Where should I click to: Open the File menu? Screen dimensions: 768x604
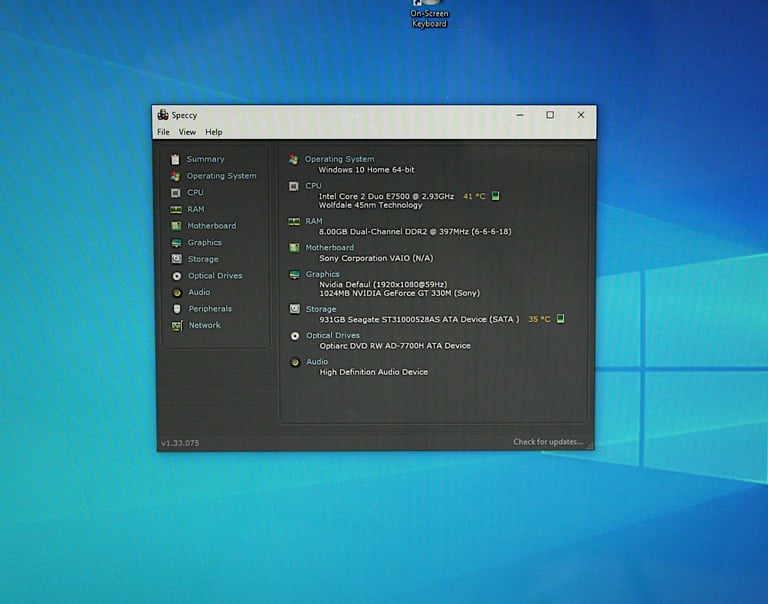pos(163,132)
